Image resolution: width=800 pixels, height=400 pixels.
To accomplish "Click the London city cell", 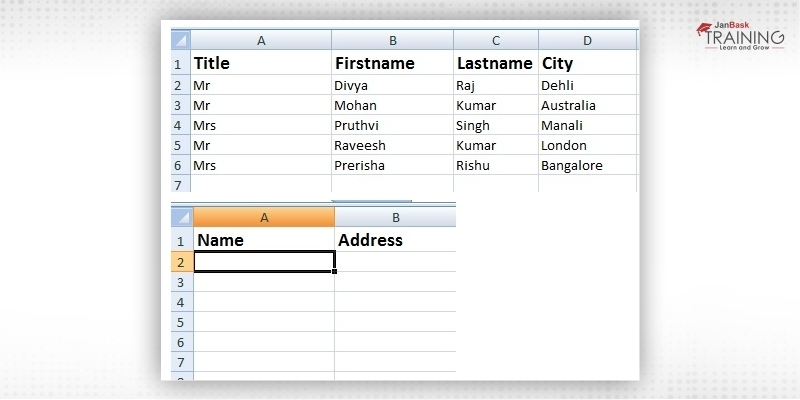I will [x=588, y=145].
